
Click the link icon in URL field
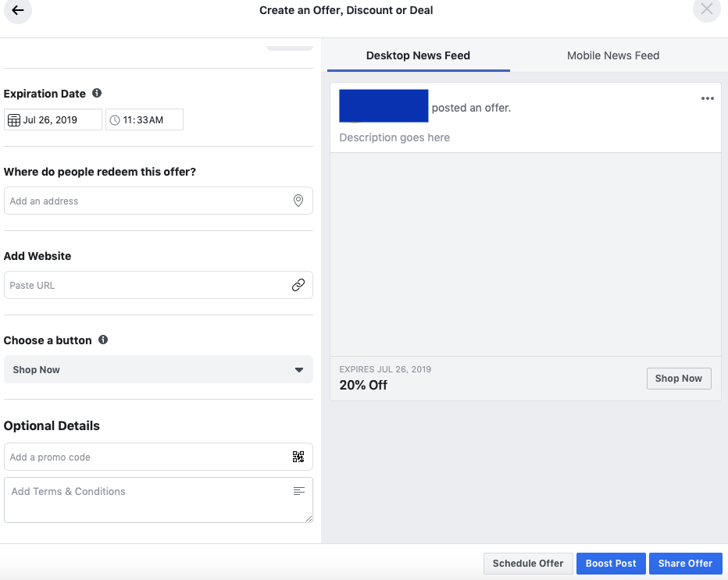tap(298, 285)
